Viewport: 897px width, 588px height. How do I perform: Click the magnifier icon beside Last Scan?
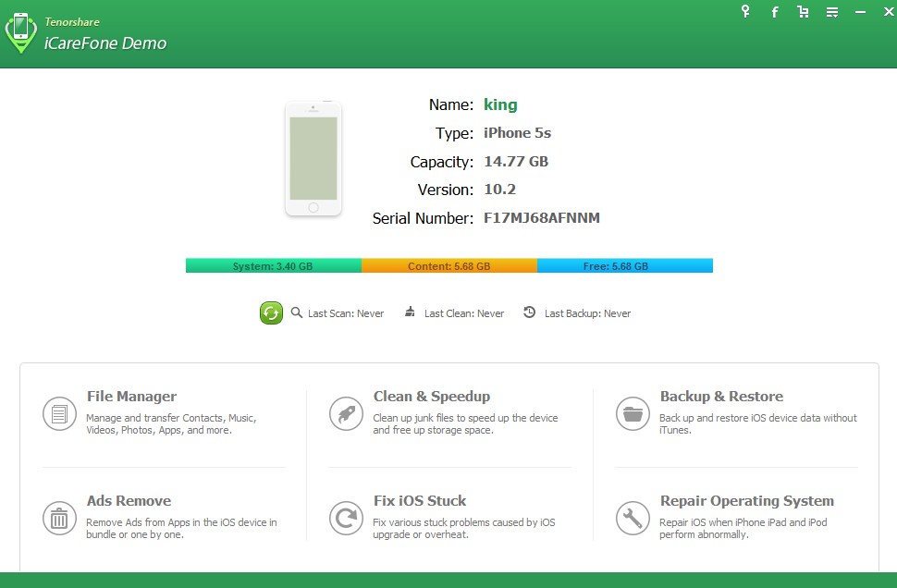296,312
